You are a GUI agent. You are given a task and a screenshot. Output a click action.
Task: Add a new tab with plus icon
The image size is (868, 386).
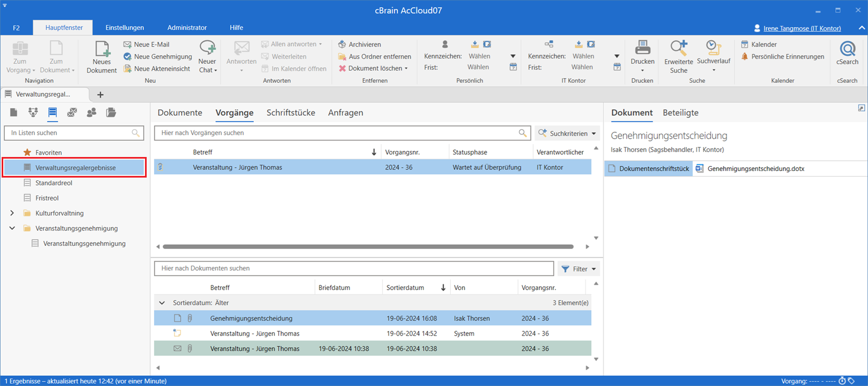100,95
